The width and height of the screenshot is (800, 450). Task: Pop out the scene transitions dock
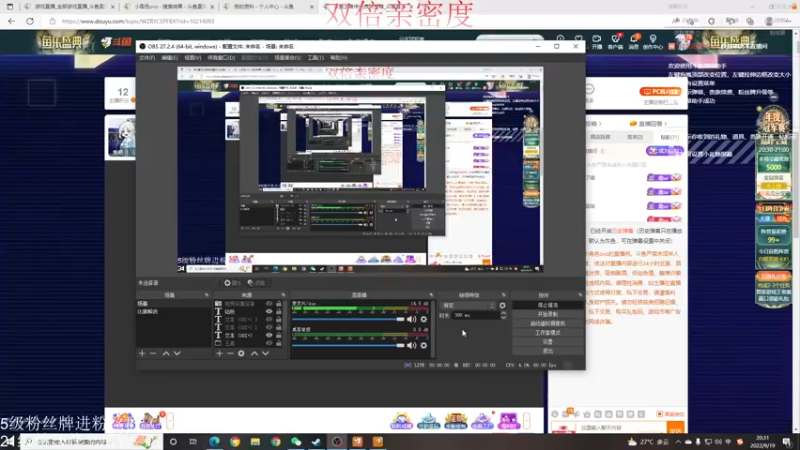[x=504, y=295]
